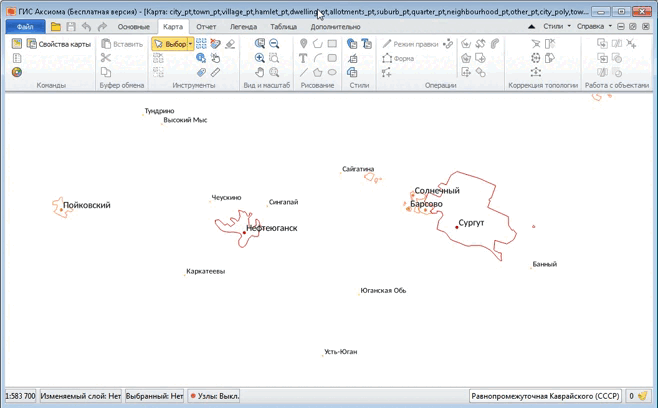Switch to the Основные ribbon tab
This screenshot has height=408, width=658.
coord(133,27)
